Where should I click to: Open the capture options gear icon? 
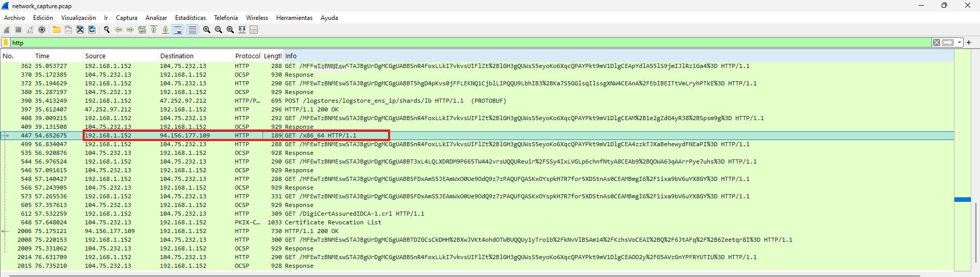point(42,30)
